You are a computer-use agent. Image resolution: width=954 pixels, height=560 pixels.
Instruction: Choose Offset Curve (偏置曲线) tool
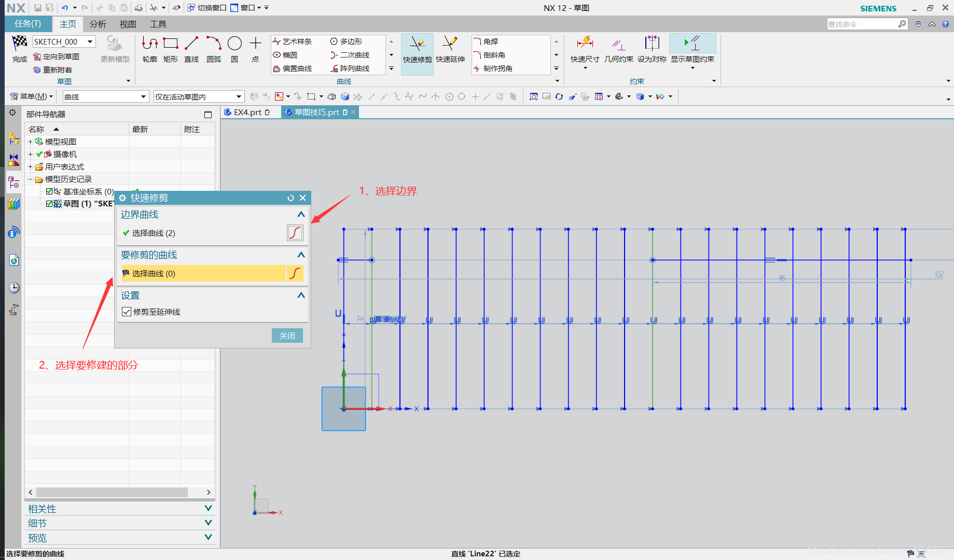(293, 68)
